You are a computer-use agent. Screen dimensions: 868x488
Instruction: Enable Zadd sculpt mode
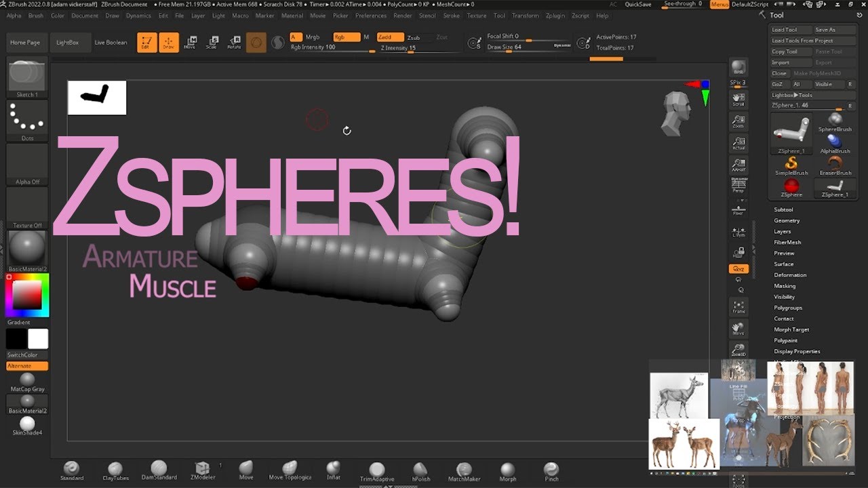point(390,37)
